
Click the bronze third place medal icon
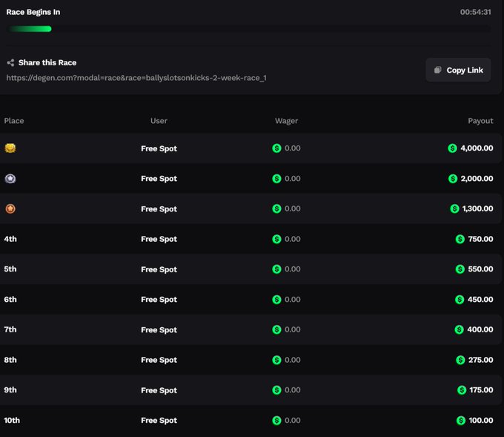(10, 208)
